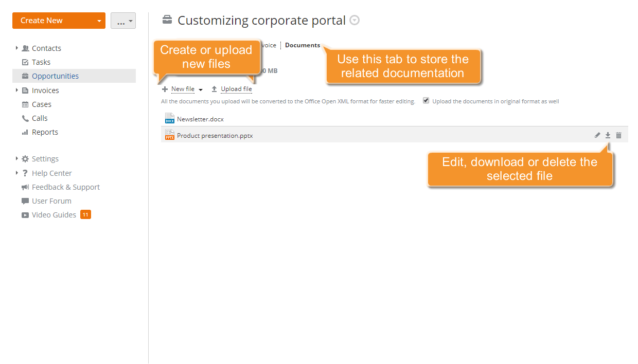
Task: Open the Reports section in the sidebar
Action: (45, 132)
